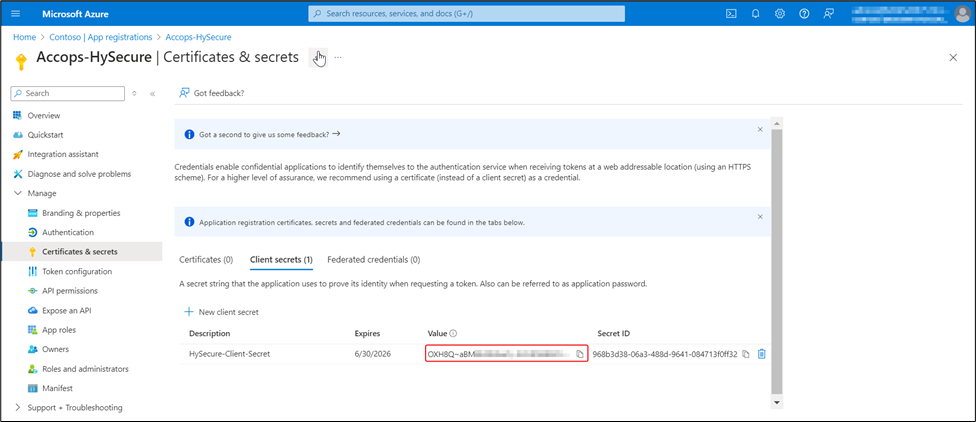The height and width of the screenshot is (422, 976).
Task: Delete the HySecure-Client-Secret entry
Action: (762, 354)
